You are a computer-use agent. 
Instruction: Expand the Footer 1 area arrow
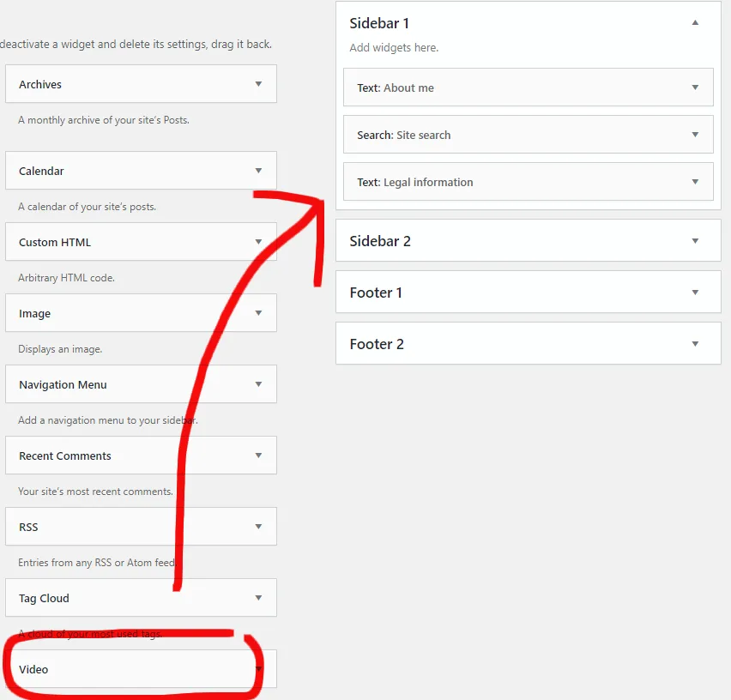tap(695, 293)
